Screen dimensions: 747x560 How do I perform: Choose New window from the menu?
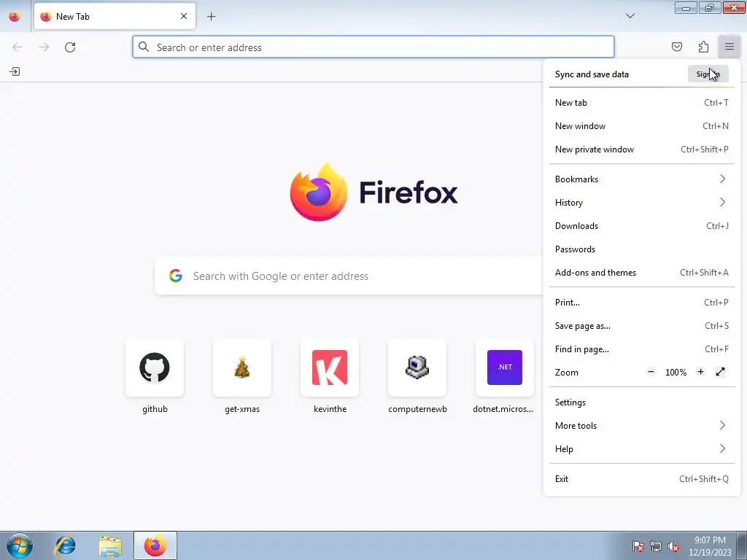tap(641, 125)
